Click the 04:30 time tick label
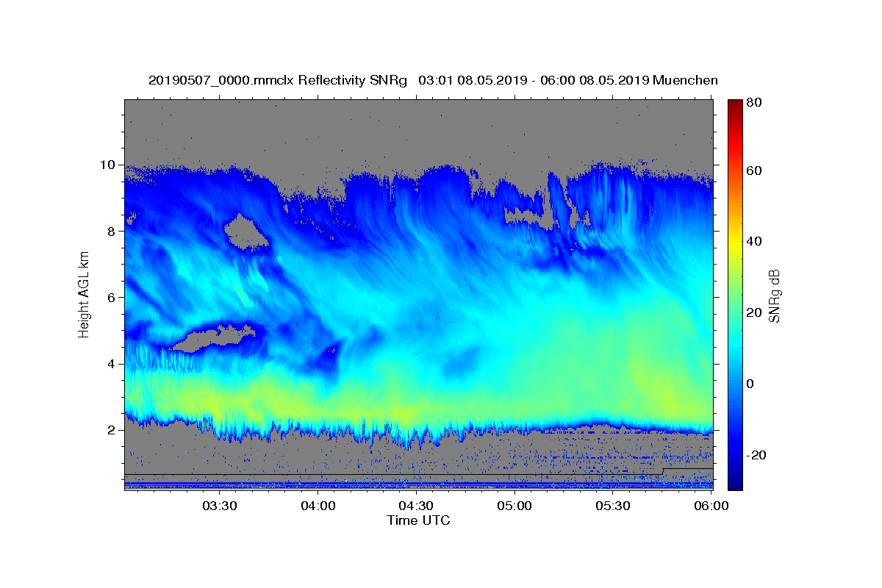 coord(416,506)
